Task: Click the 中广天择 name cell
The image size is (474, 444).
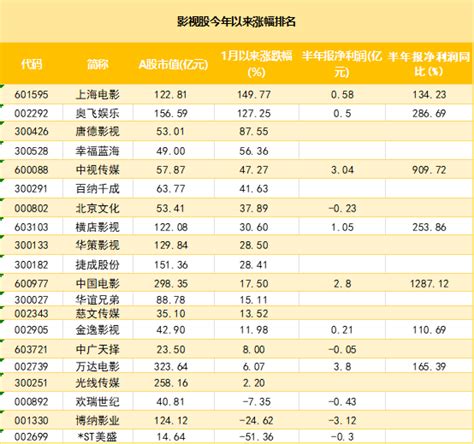Action: [x=97, y=350]
